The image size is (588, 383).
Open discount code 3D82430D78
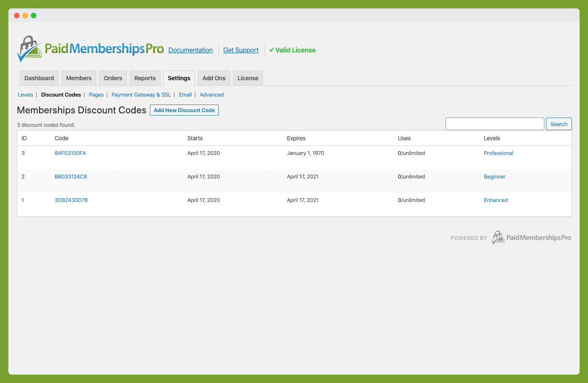click(71, 200)
